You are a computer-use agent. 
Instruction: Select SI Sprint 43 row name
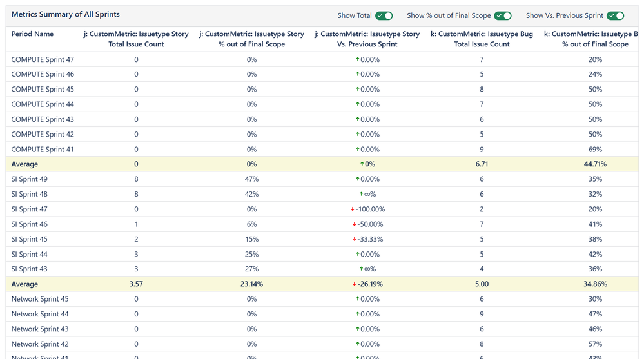coord(29,269)
